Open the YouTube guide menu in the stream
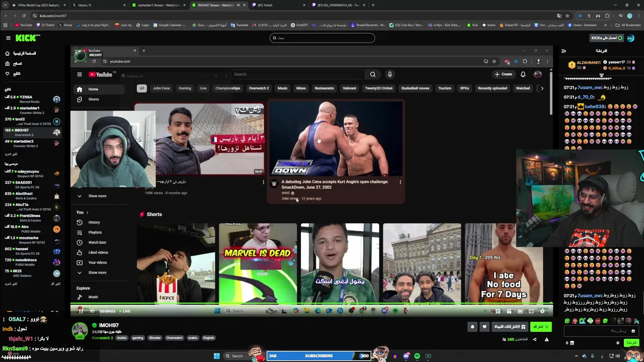644x362 pixels. click(x=79, y=74)
